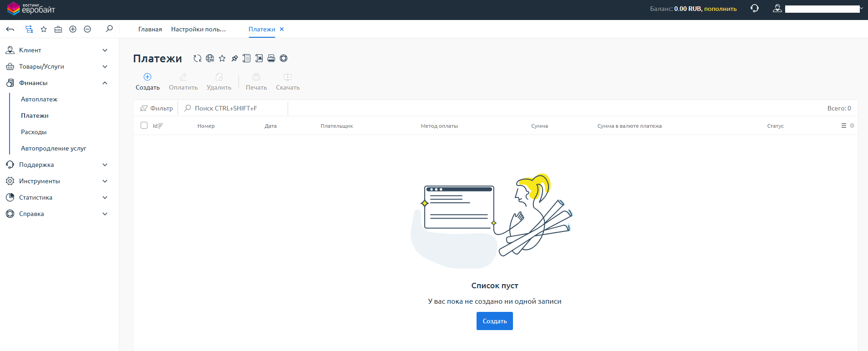Expand the Клиент sidebar section
Screen dimensions: 868x351
[x=105, y=50]
